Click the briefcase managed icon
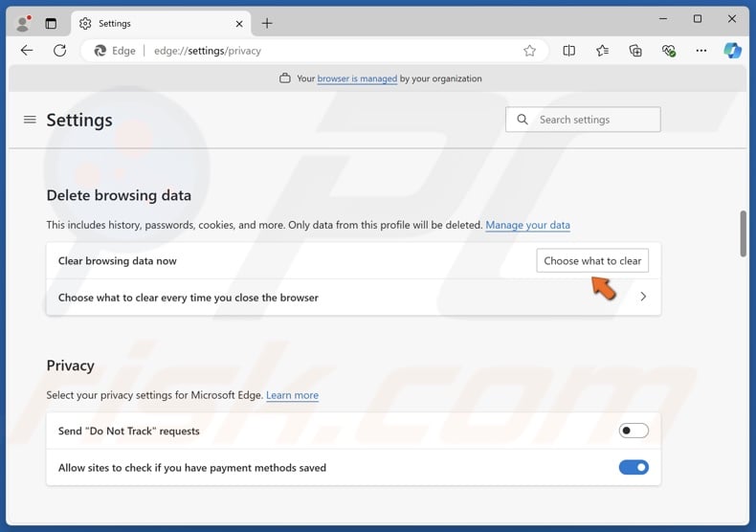This screenshot has height=532, width=756. [285, 78]
